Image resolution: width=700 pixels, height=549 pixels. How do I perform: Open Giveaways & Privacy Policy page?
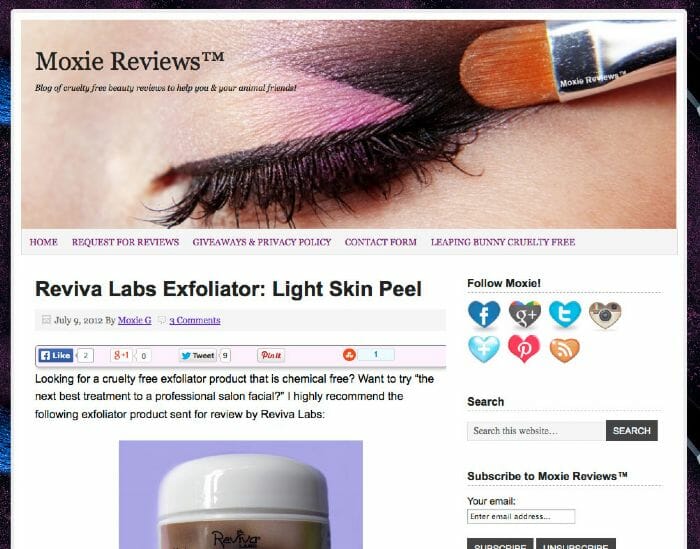pyautogui.click(x=262, y=242)
